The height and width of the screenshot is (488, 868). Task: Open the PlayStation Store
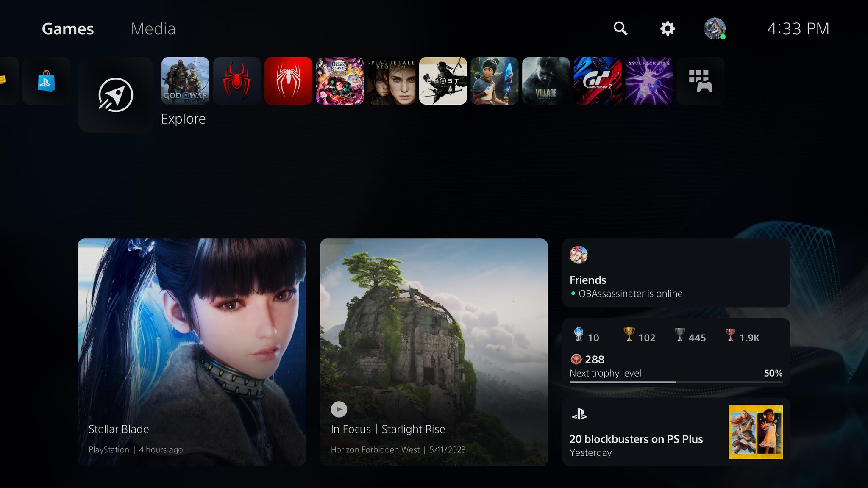46,81
